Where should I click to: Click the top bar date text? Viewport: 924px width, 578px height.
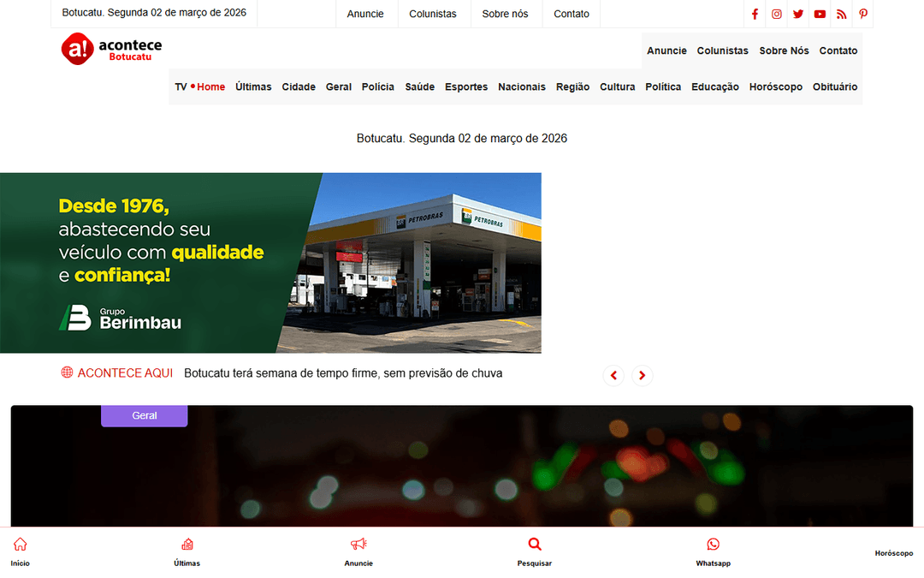pos(154,12)
